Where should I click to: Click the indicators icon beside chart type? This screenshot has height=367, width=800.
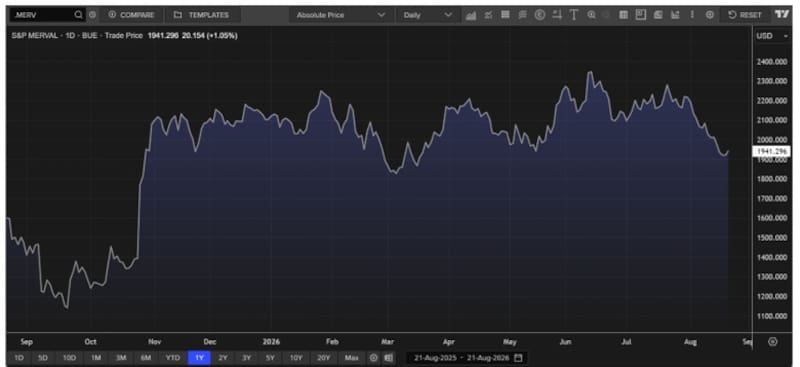(488, 15)
